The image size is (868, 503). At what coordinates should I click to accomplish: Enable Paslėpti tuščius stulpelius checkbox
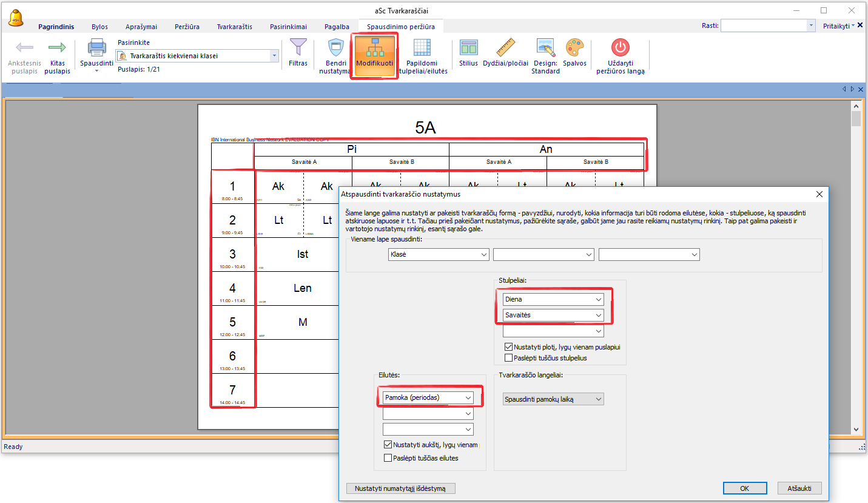point(509,358)
